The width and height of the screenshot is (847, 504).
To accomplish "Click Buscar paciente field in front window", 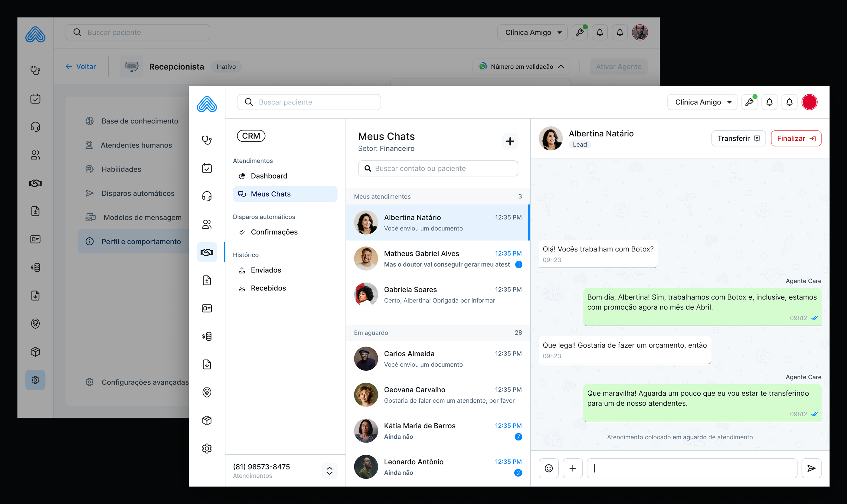I will 309,102.
